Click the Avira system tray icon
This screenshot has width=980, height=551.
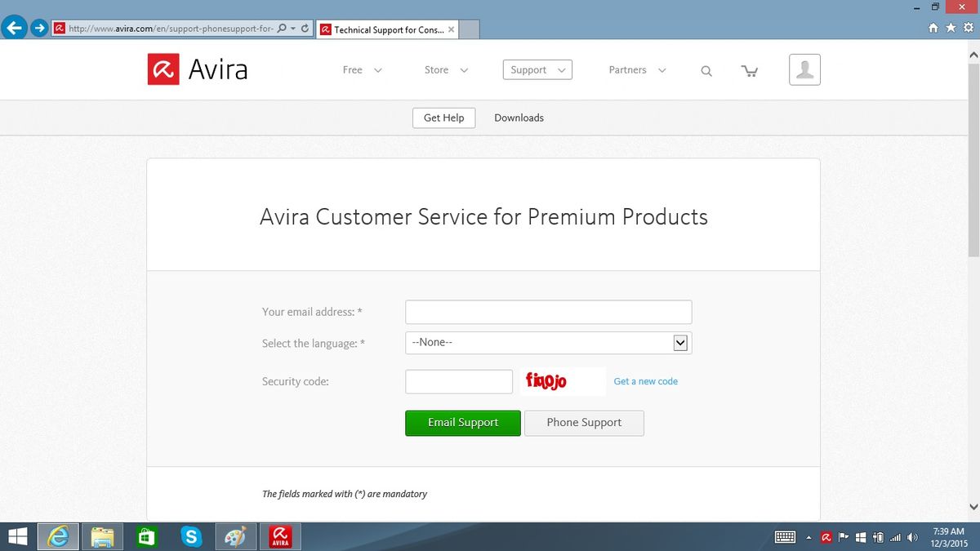(x=826, y=537)
